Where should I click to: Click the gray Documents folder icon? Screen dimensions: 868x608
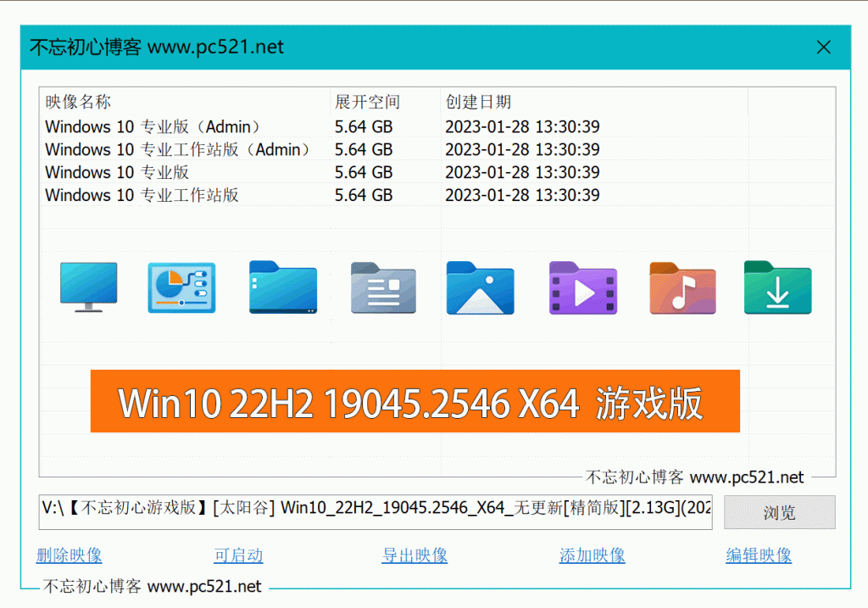(383, 287)
